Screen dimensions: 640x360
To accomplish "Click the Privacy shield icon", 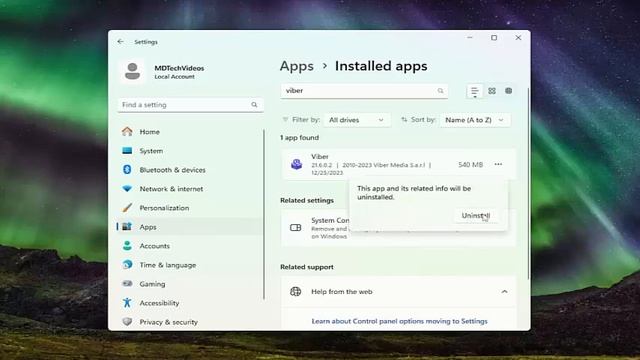I will pyautogui.click(x=127, y=322).
